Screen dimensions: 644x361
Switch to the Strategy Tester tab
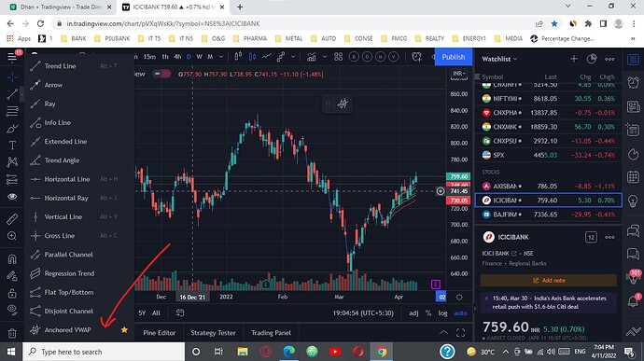(213, 333)
